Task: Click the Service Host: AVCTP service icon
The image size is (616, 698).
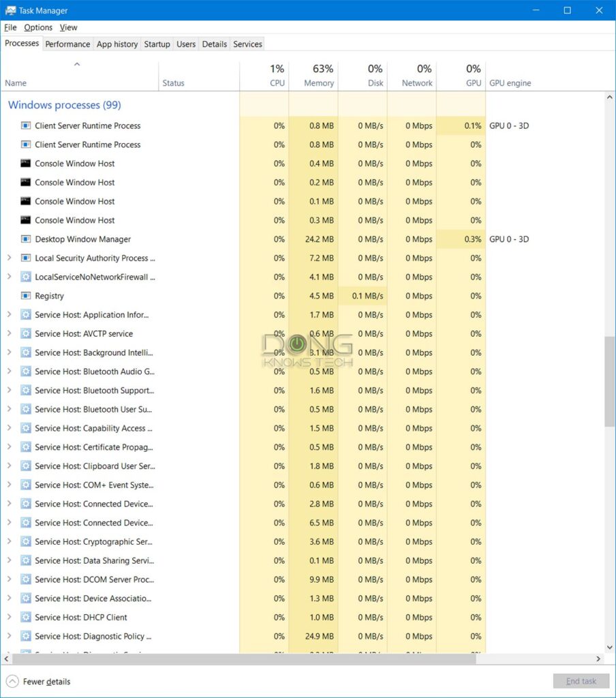Action: click(26, 333)
